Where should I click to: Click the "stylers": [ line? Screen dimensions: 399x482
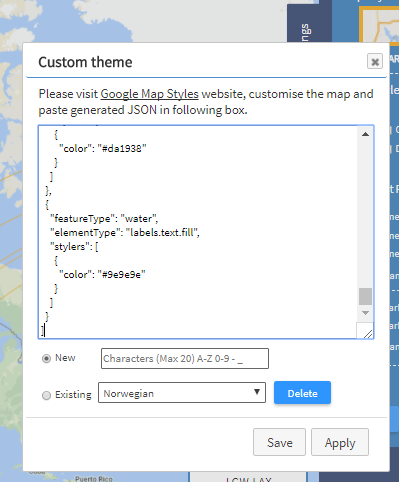[x=74, y=247]
